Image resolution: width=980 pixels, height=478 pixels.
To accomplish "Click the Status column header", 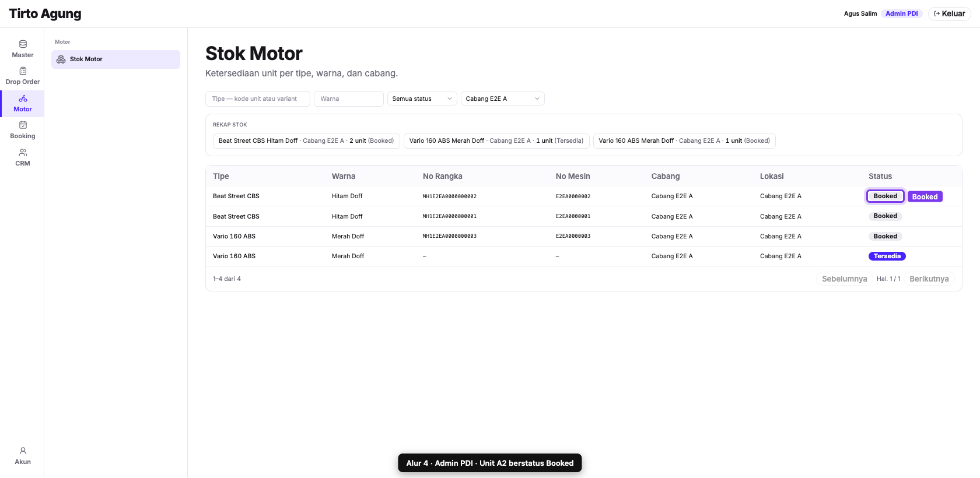I will tap(880, 176).
